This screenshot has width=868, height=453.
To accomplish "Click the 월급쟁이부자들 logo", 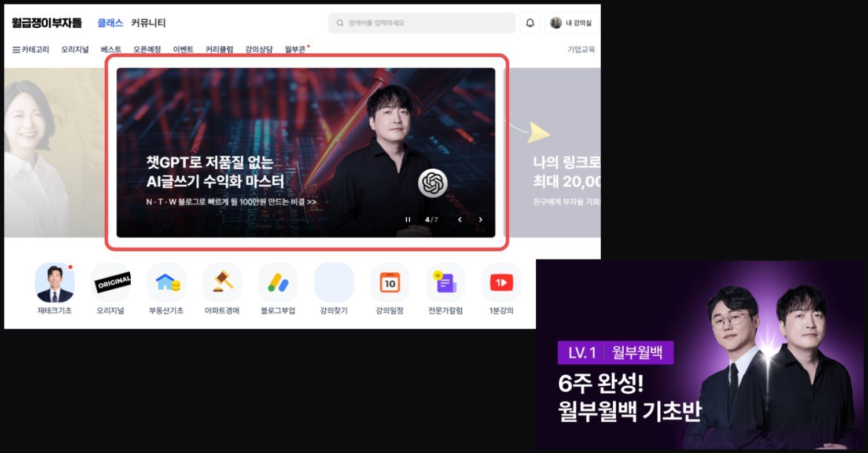I will pos(47,23).
